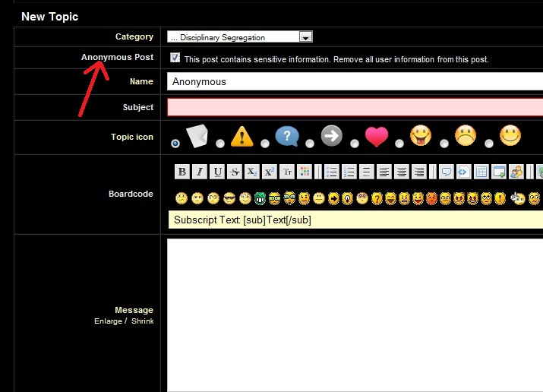543x392 pixels.
Task: Open the Category dropdown list
Action: [305, 36]
